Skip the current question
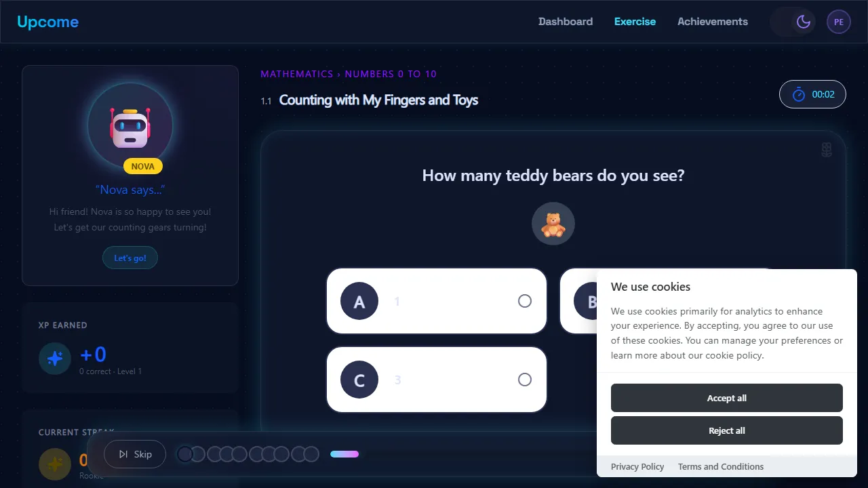 [135, 454]
